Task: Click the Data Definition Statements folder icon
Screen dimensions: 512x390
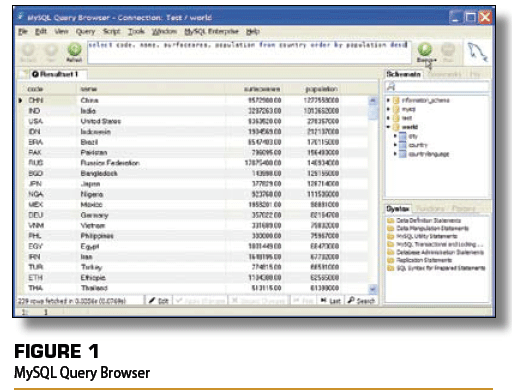Action: tap(390, 221)
